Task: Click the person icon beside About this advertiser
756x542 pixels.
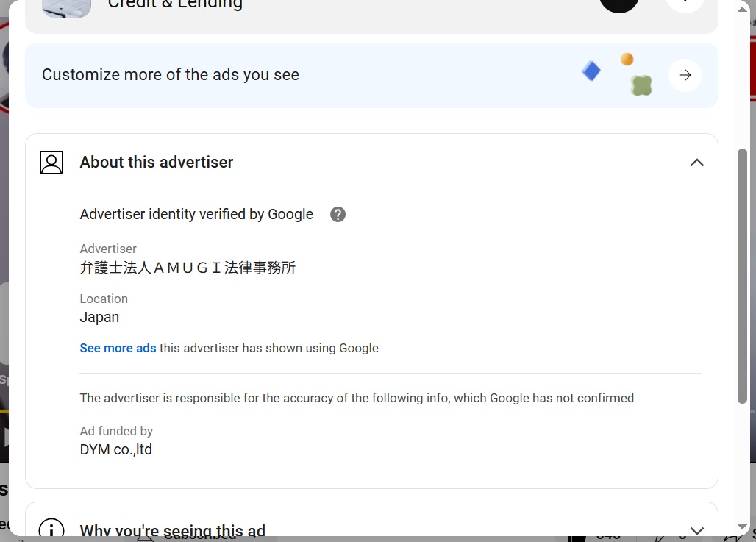Action: [x=51, y=163]
